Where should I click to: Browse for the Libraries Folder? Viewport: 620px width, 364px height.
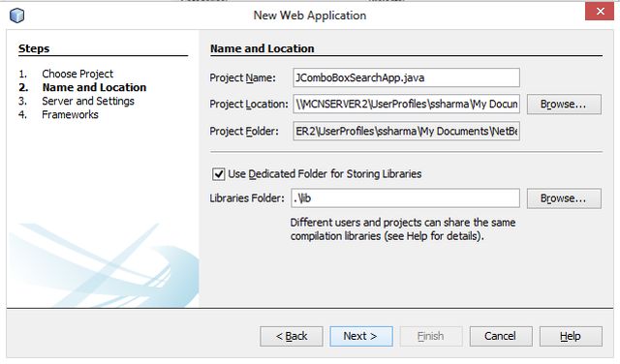tap(564, 198)
